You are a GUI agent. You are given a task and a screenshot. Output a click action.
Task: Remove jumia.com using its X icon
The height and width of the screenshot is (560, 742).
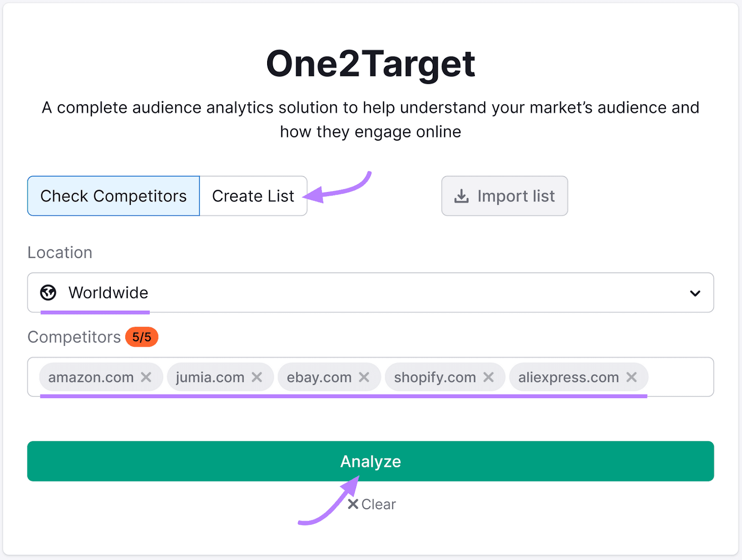tap(258, 377)
